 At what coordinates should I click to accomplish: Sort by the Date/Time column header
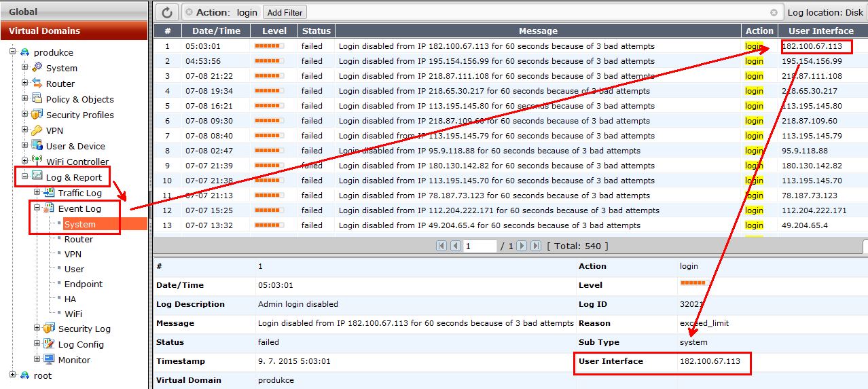216,31
